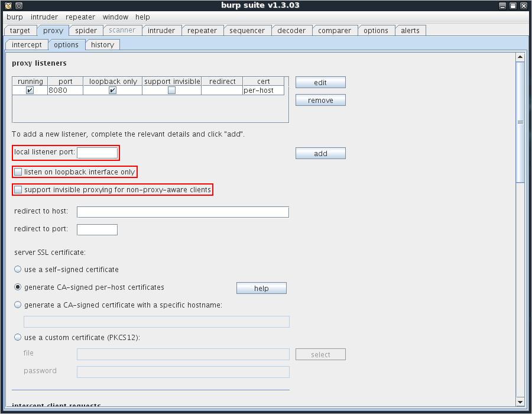Click the vertical scrollbar thumb
Image resolution: width=532 pixels, height=414 pixels.
pos(520,122)
